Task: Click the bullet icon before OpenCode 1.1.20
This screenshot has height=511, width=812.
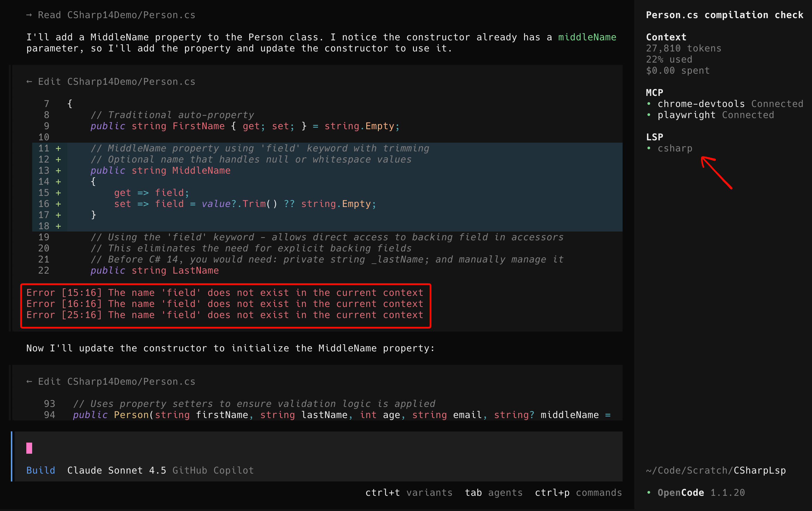Action: (649, 493)
